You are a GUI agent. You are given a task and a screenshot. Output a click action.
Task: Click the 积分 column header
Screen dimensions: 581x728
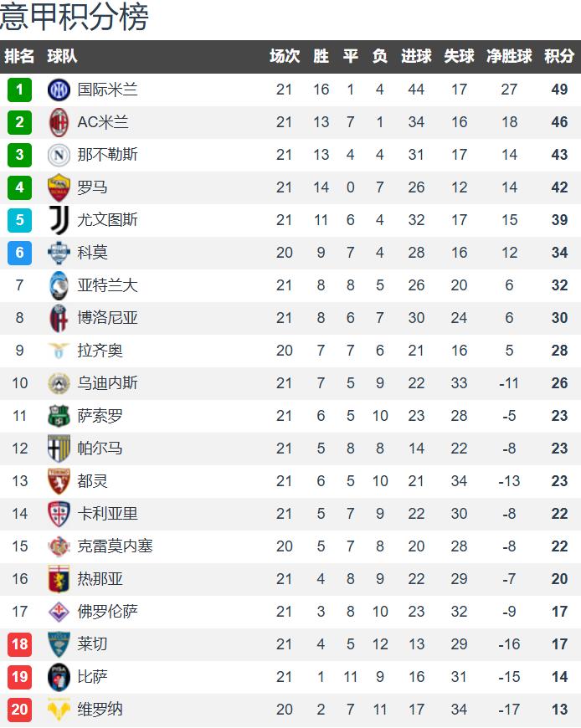click(559, 56)
